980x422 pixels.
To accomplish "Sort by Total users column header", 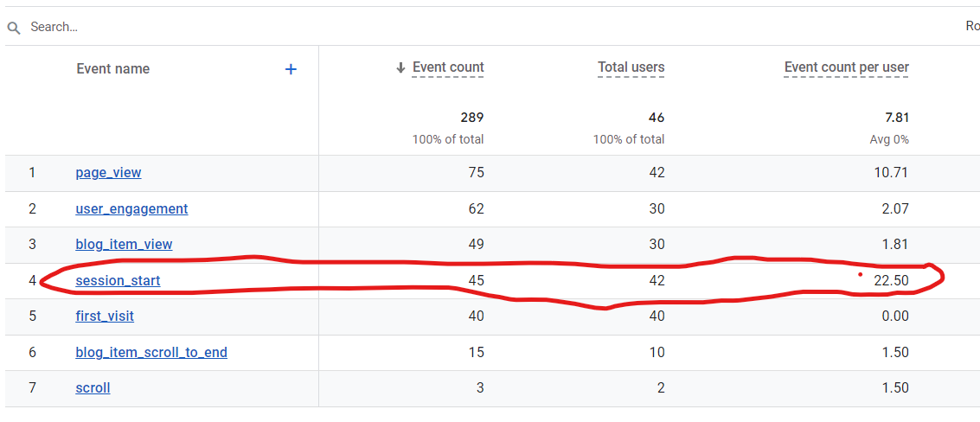I will [x=631, y=67].
